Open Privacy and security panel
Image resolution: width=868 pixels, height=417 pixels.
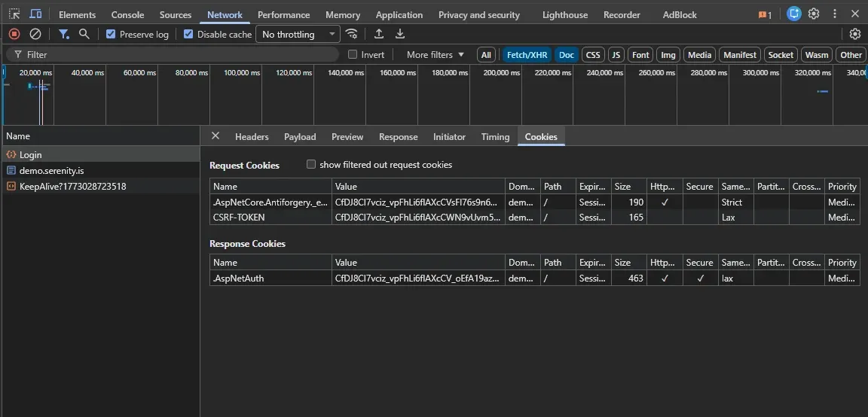(479, 15)
